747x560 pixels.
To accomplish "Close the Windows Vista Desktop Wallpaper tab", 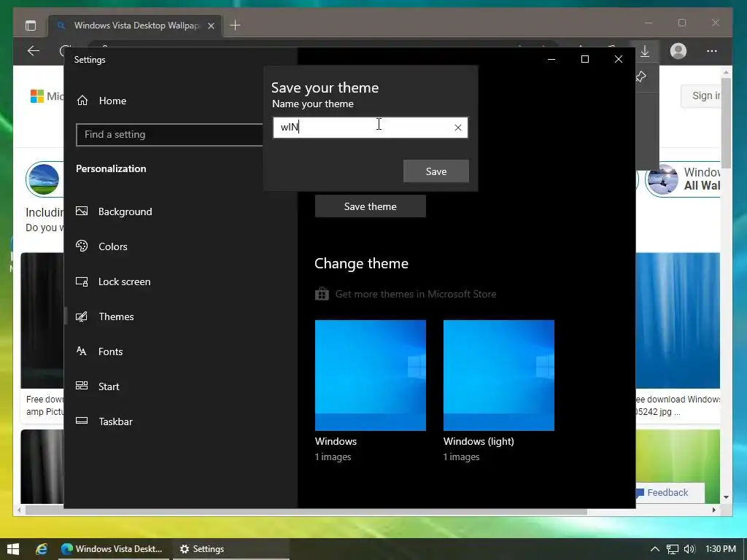I will click(211, 26).
